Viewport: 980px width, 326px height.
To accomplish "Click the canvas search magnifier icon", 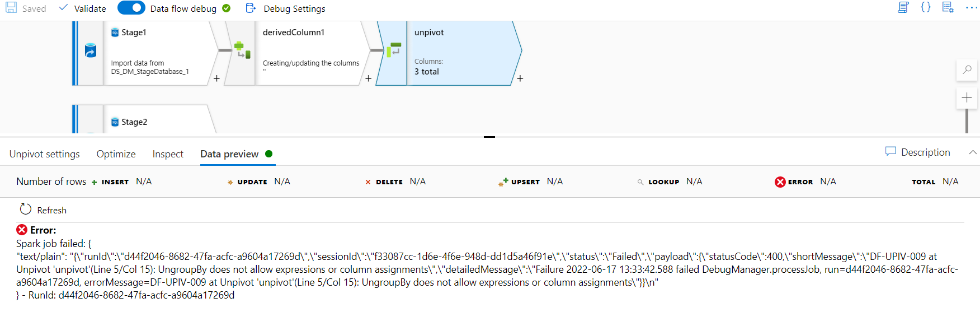I will click(967, 70).
